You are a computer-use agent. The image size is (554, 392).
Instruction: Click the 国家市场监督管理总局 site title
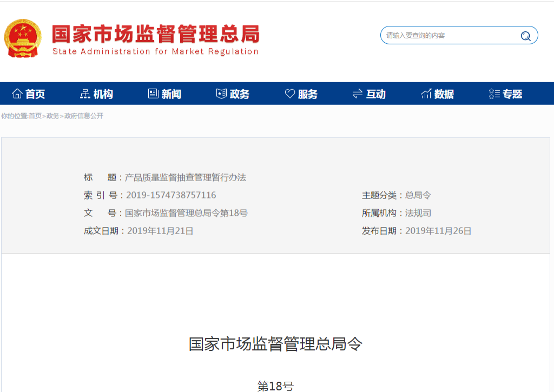pos(156,34)
